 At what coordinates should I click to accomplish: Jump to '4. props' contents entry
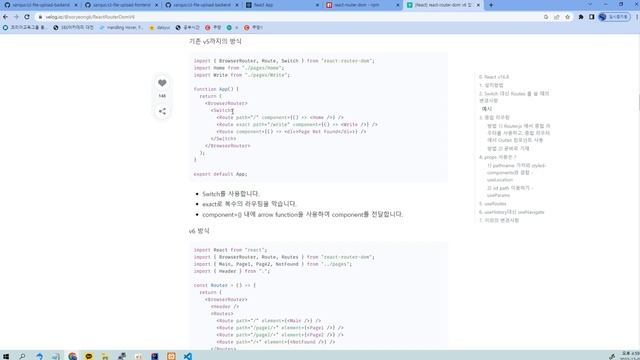click(498, 157)
